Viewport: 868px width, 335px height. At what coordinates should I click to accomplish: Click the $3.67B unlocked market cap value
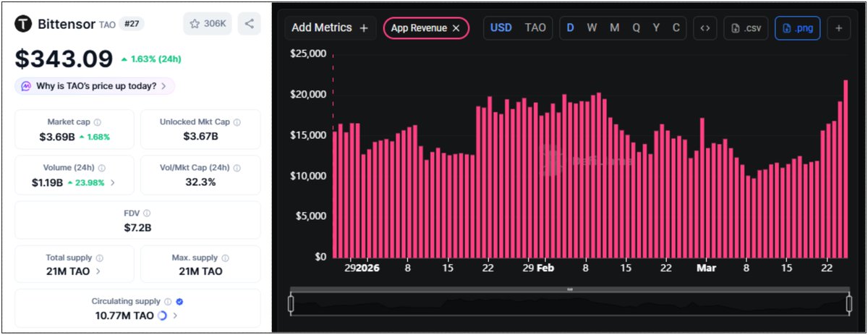coord(200,136)
